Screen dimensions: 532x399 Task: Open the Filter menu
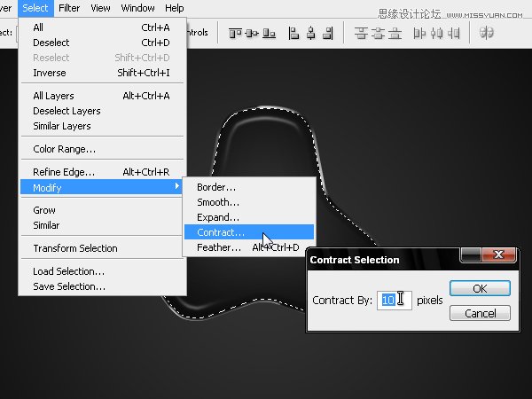tap(69, 8)
